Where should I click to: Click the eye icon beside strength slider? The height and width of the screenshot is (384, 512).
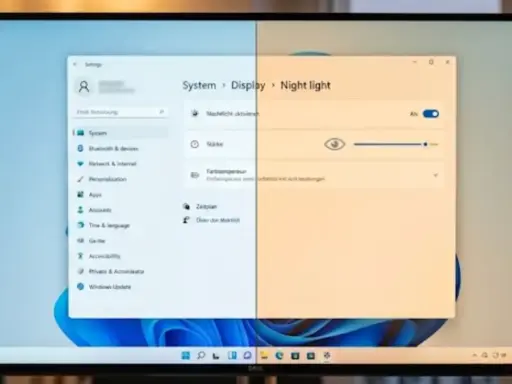tap(334, 144)
